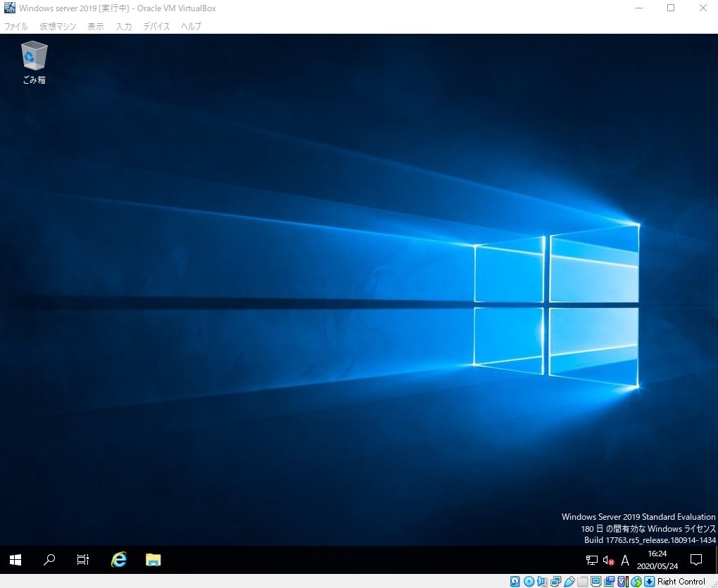Click the VirtualBox window title icon
The height and width of the screenshot is (588, 718).
9,8
